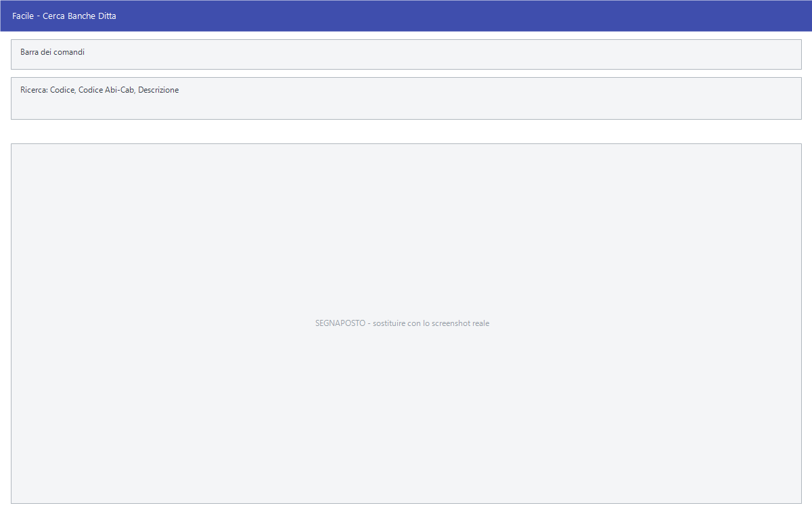812x514 pixels.
Task: Click the word 'Barra' in command panel
Action: [30, 52]
